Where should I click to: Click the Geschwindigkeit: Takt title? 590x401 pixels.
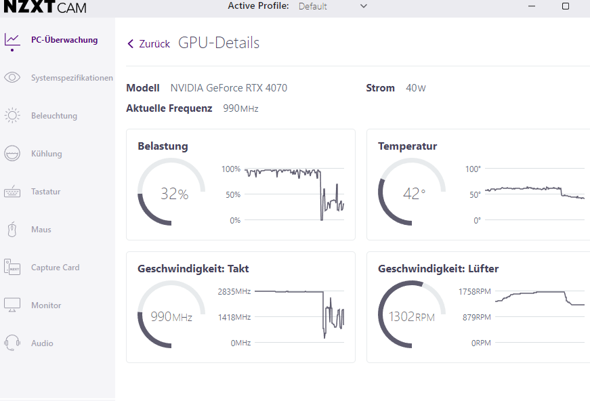(x=193, y=269)
